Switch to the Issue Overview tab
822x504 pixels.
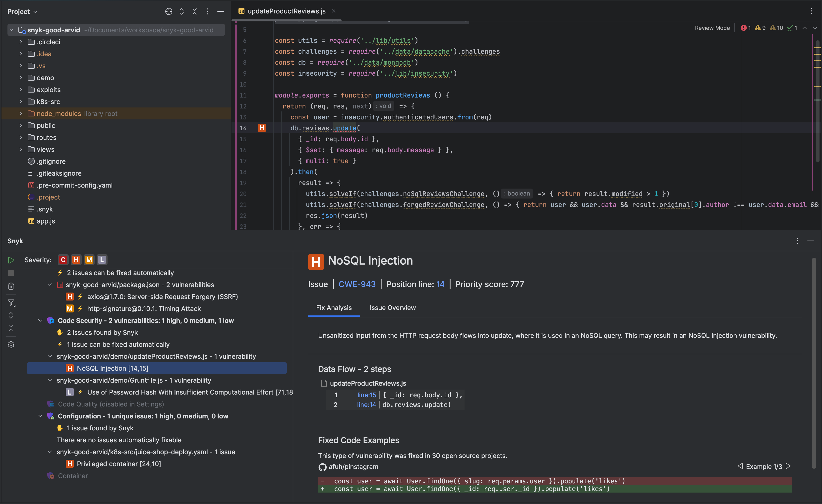click(x=392, y=308)
